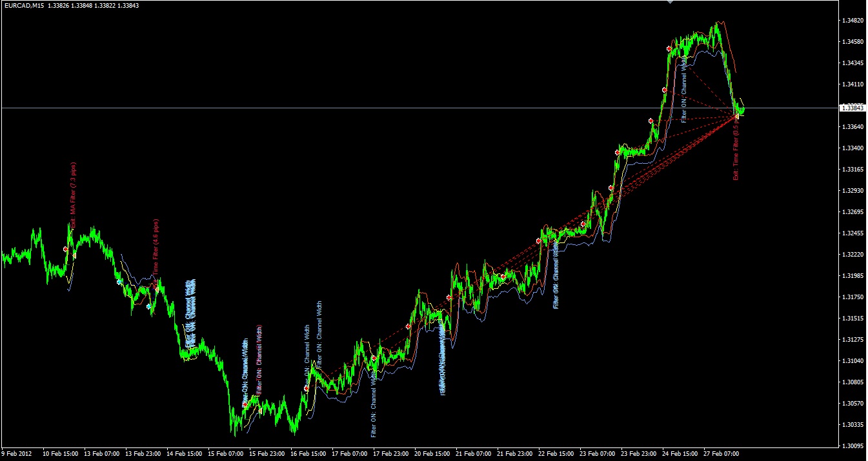Image resolution: width=868 pixels, height=461 pixels.
Task: Click the 1.34345 price scale label
Action: coord(853,63)
